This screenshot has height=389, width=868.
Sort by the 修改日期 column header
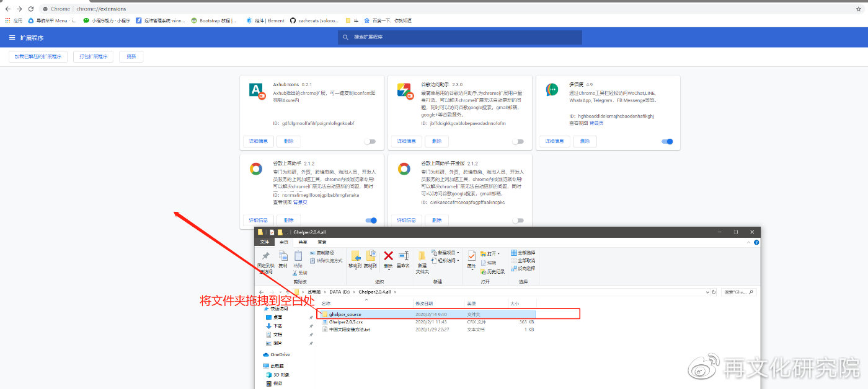(440, 304)
